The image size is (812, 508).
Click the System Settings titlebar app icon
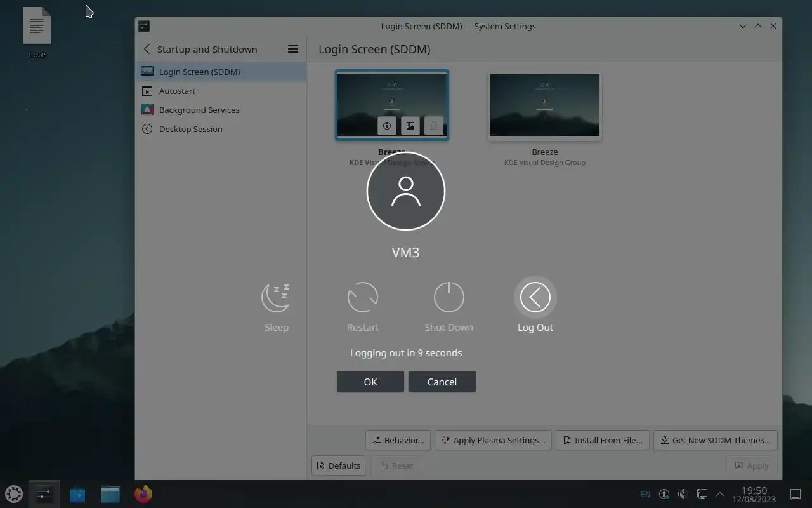click(144, 26)
